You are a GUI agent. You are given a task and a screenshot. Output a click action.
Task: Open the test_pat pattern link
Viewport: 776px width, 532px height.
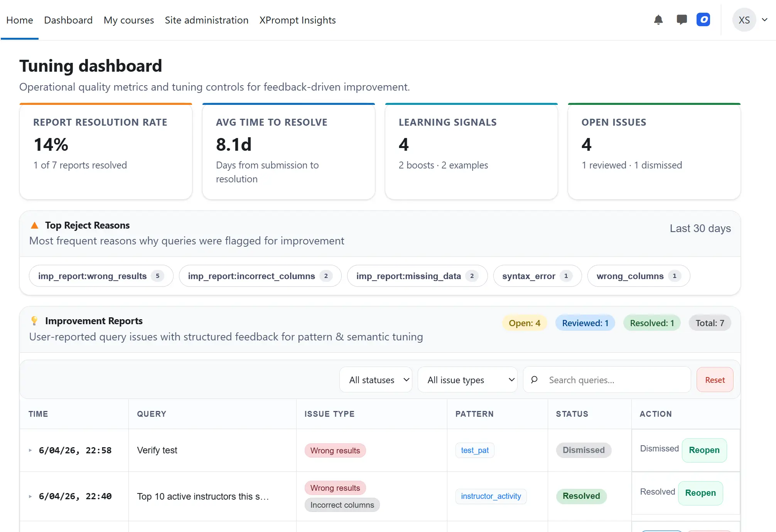coord(475,450)
